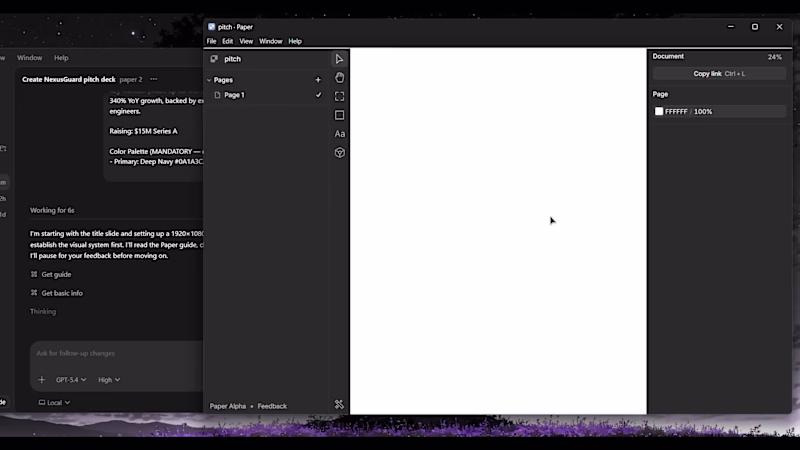Click the Get guide tool icon
This screenshot has width=800, height=450.
click(x=34, y=274)
